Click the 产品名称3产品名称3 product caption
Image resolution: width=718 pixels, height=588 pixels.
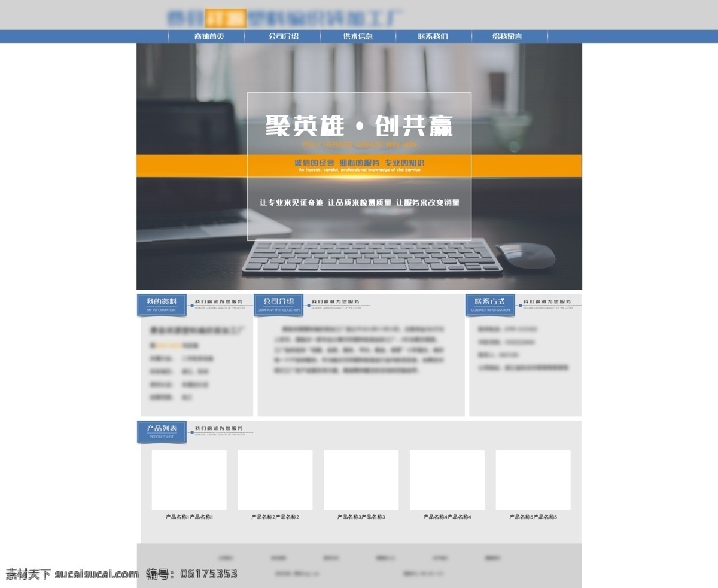point(361,517)
